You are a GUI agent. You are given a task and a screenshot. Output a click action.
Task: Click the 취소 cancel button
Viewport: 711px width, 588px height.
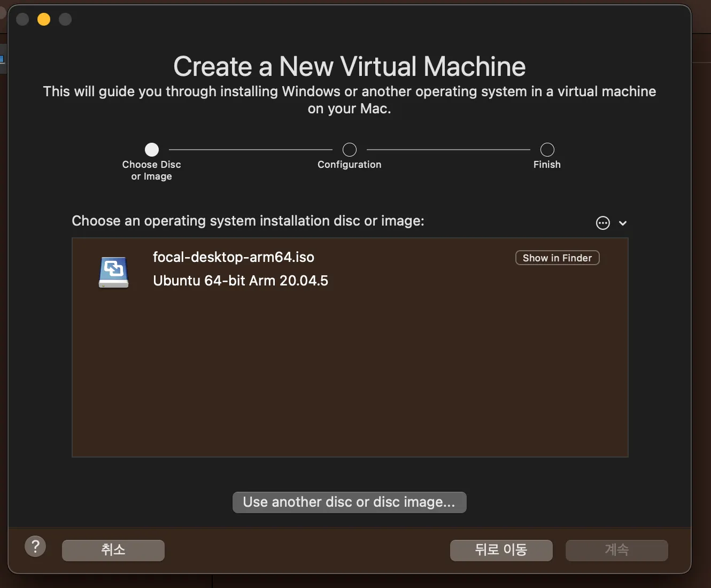point(113,550)
